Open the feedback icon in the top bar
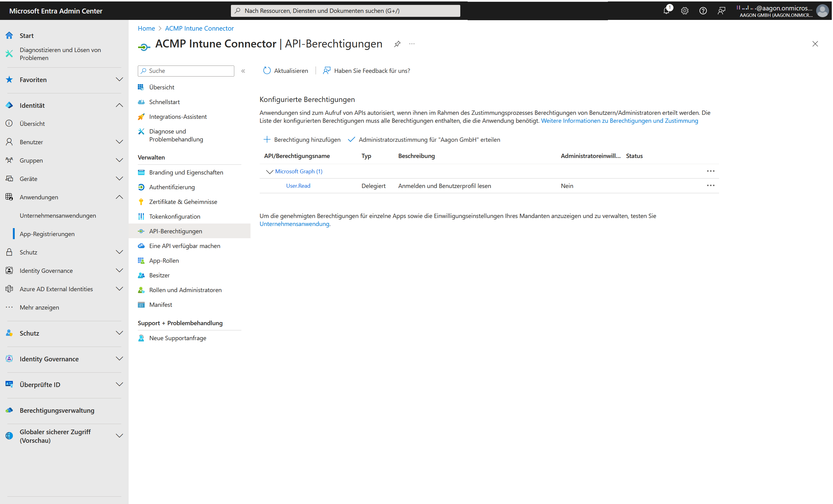The image size is (833, 504). click(721, 11)
